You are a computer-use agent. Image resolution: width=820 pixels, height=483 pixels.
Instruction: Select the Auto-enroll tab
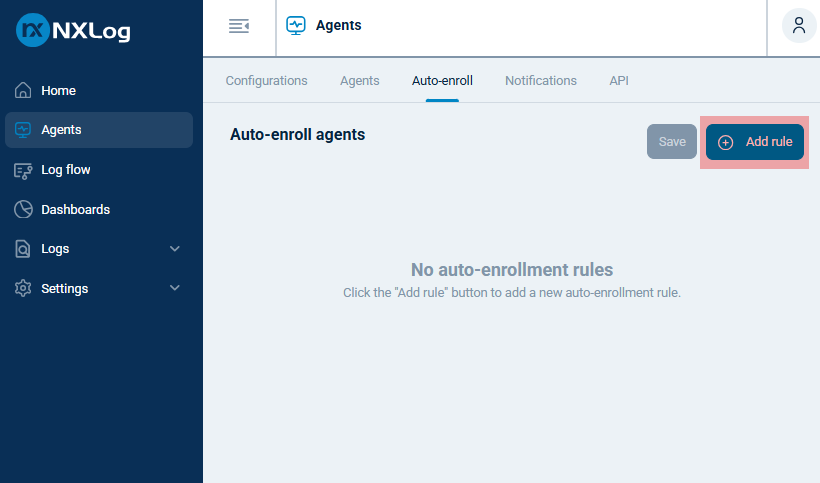(442, 81)
